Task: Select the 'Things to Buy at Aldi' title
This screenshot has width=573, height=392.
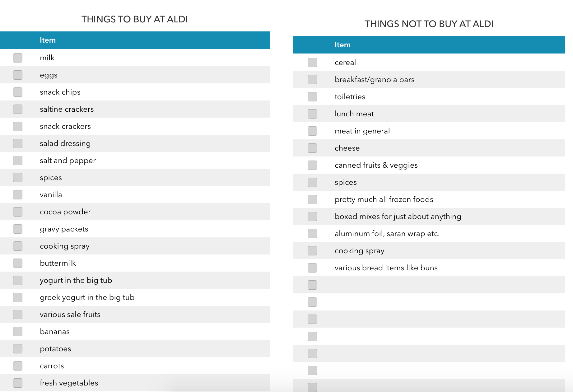Action: click(x=134, y=19)
